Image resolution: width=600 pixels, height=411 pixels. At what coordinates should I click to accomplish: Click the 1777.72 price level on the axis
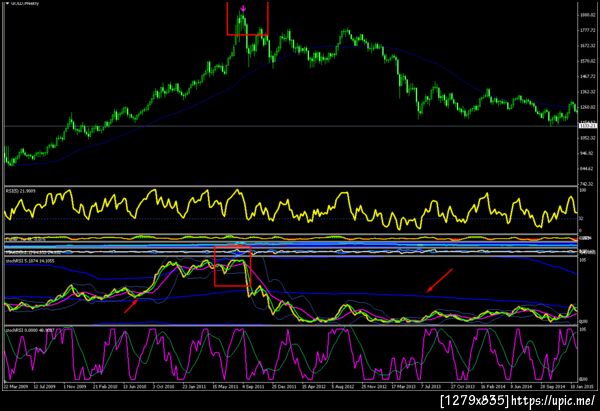(x=587, y=30)
